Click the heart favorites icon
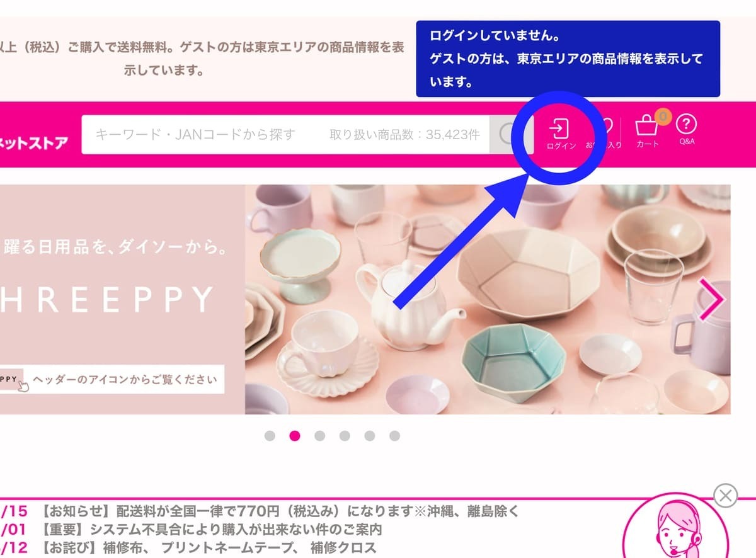Screen dimensions: 756x558 tap(604, 134)
